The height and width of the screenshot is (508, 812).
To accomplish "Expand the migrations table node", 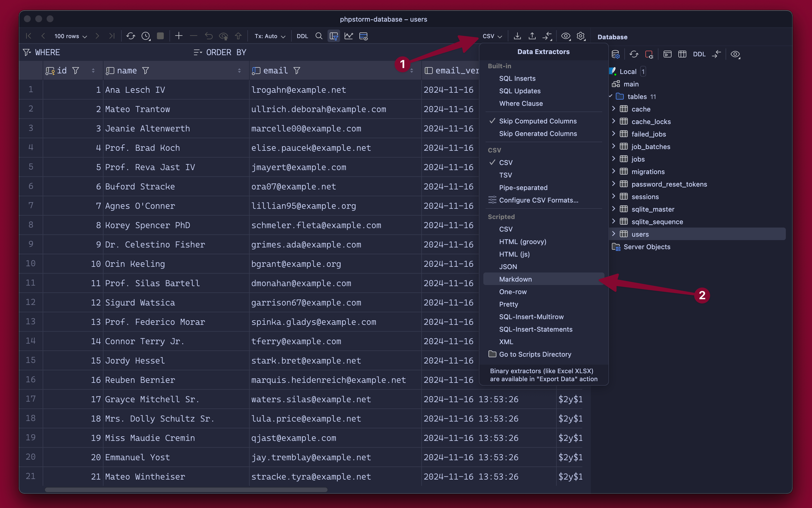I will [614, 171].
